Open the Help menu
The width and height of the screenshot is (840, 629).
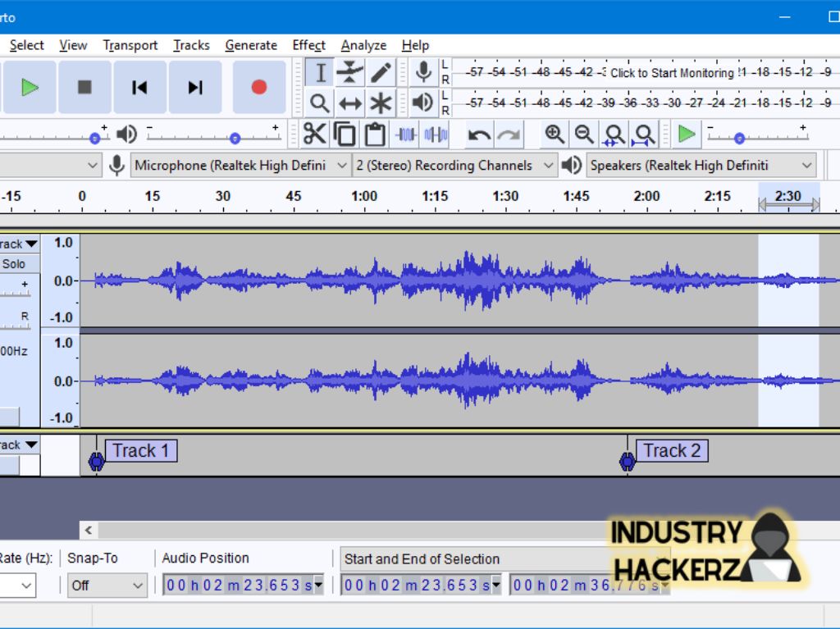415,46
